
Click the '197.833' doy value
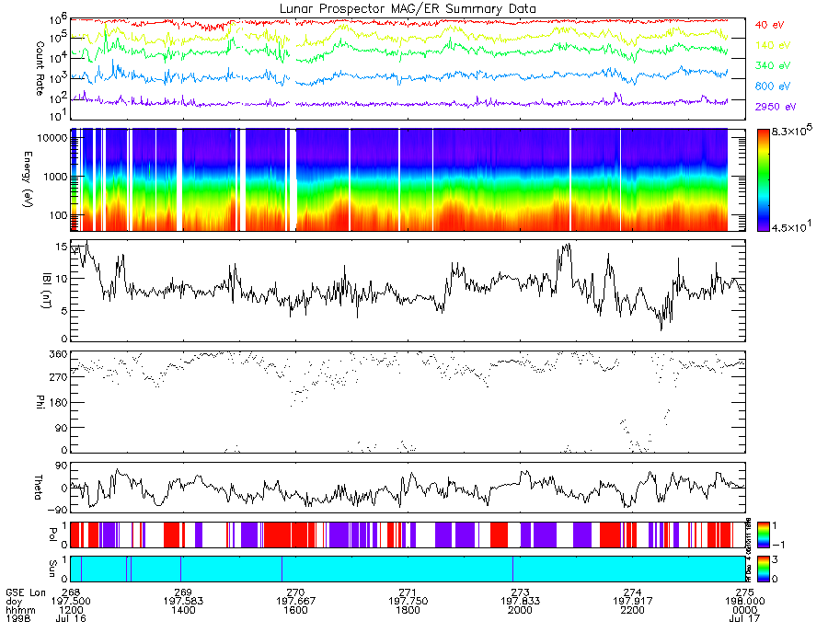pos(520,602)
